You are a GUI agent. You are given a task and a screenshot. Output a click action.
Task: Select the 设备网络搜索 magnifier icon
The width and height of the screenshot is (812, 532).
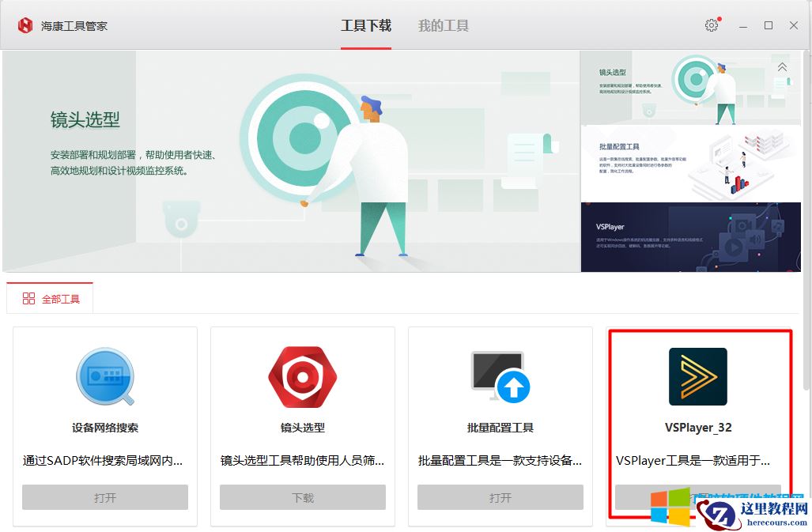click(104, 378)
